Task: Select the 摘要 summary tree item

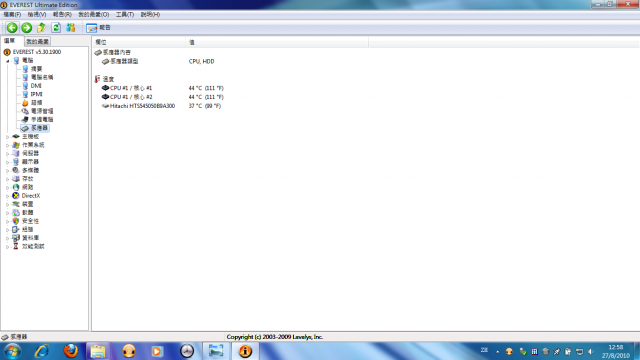Action: point(37,69)
